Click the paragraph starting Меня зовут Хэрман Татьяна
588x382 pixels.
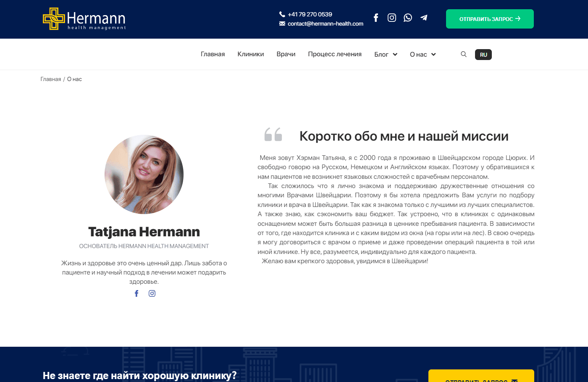point(396,167)
